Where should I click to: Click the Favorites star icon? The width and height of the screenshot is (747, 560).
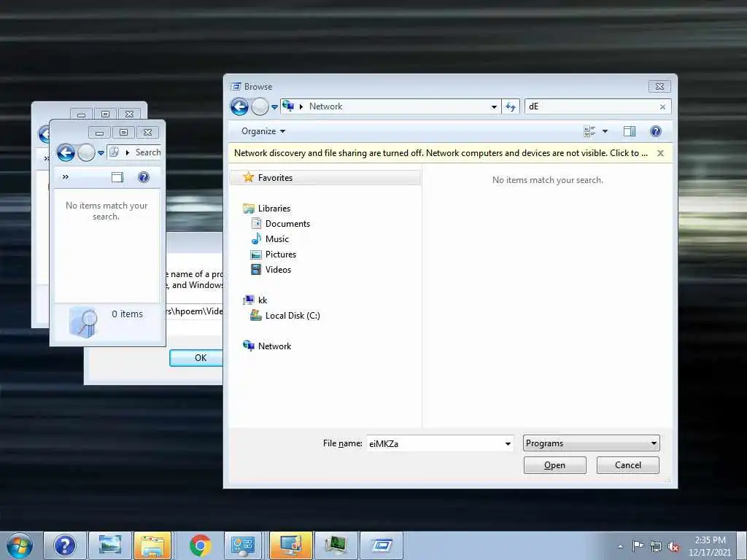click(248, 177)
